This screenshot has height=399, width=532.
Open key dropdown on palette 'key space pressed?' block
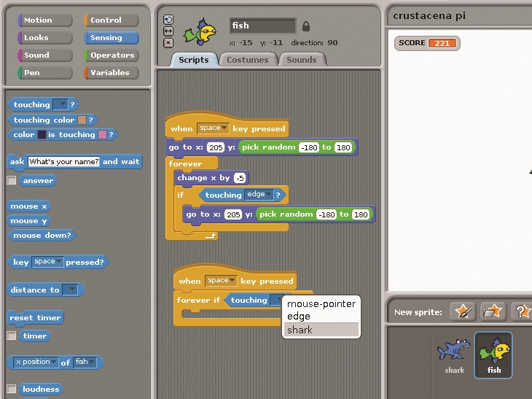click(x=47, y=262)
